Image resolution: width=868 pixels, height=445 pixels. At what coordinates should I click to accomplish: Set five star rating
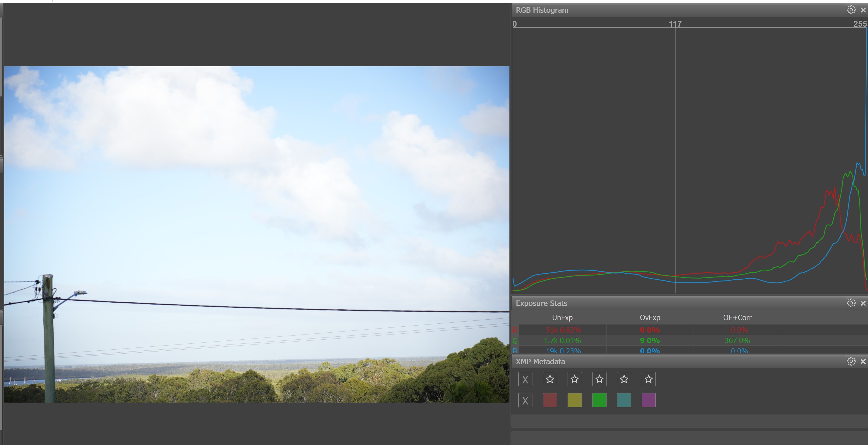[x=648, y=379]
